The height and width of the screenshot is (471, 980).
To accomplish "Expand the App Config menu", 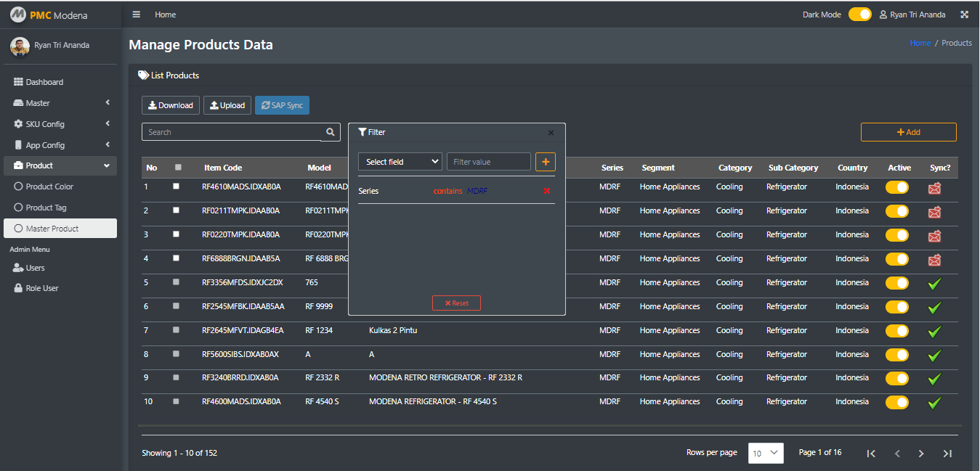I will pyautogui.click(x=60, y=145).
